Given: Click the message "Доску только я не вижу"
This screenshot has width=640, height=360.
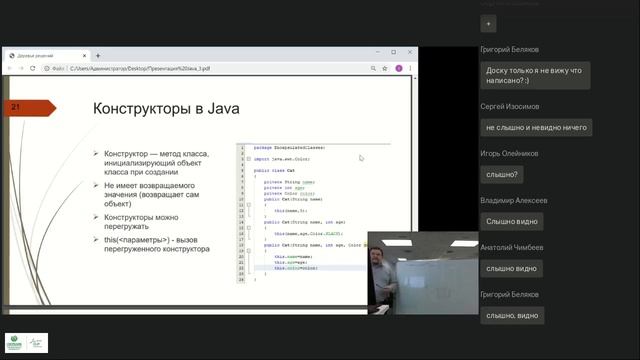Looking at the screenshot, I should (535, 76).
